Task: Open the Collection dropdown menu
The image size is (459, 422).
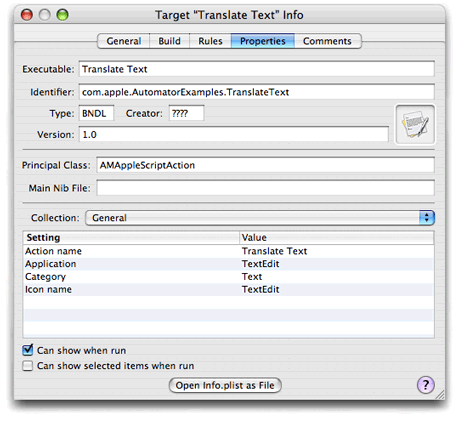Action: tap(260, 218)
